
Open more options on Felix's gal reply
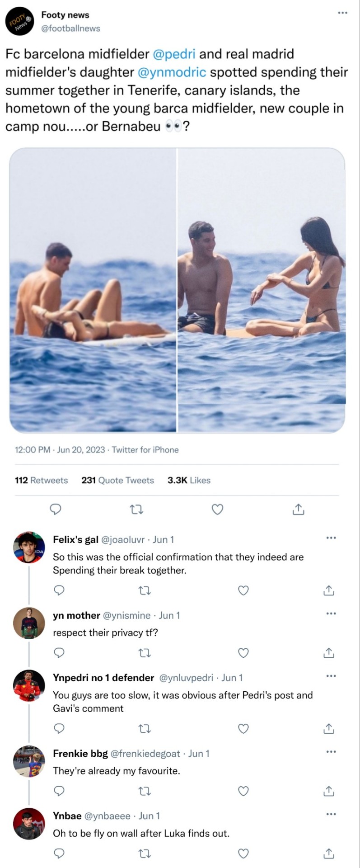pos(331,538)
